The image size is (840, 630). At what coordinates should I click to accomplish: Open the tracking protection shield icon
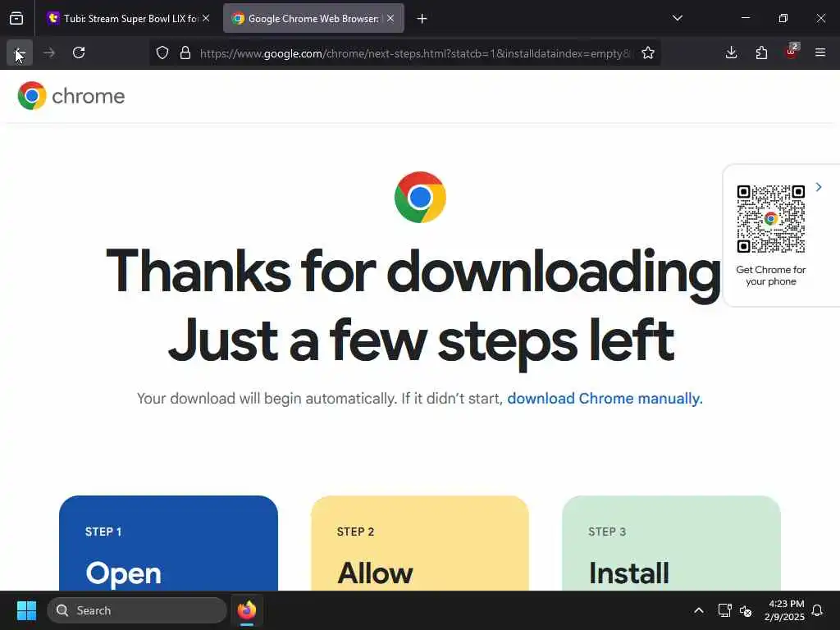click(x=162, y=52)
